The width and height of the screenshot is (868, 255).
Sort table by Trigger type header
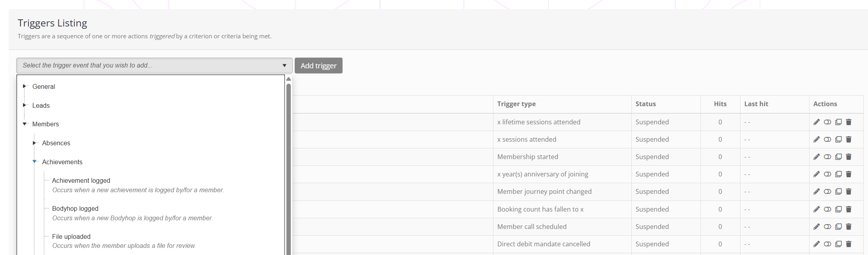point(516,104)
